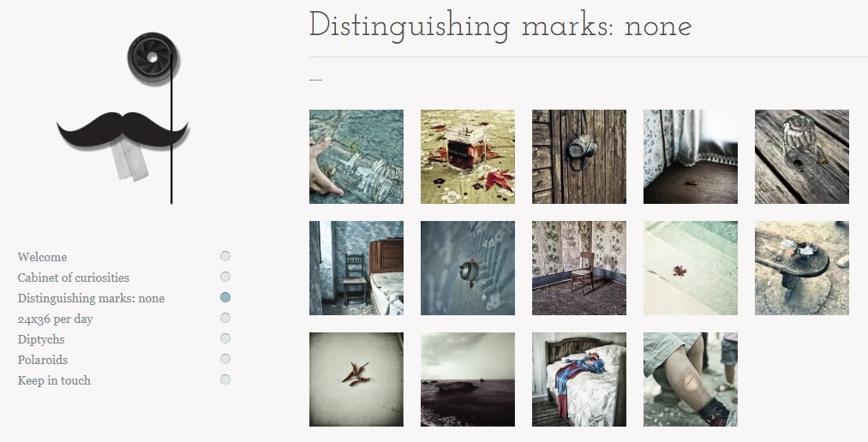Go to Cabinet of curiosities gallery

point(73,278)
